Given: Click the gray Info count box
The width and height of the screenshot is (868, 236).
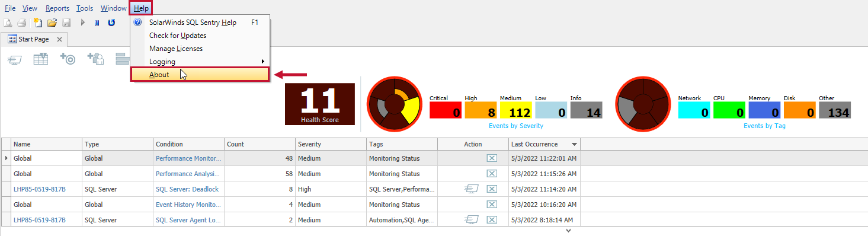Looking at the screenshot, I should click(x=587, y=110).
